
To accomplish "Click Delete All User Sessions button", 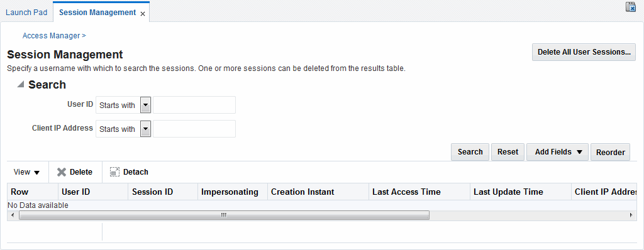I will (x=584, y=52).
